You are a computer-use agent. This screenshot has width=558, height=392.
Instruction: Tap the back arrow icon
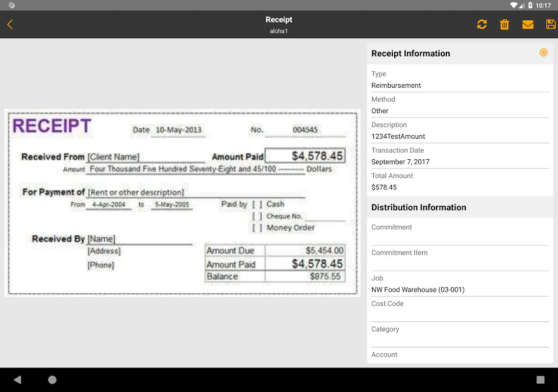10,24
